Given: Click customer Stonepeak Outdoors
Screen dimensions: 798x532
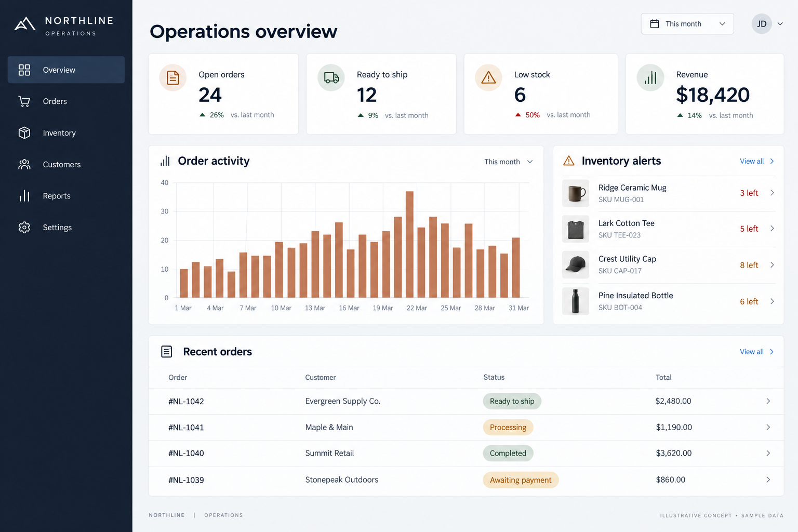Looking at the screenshot, I should coord(342,480).
